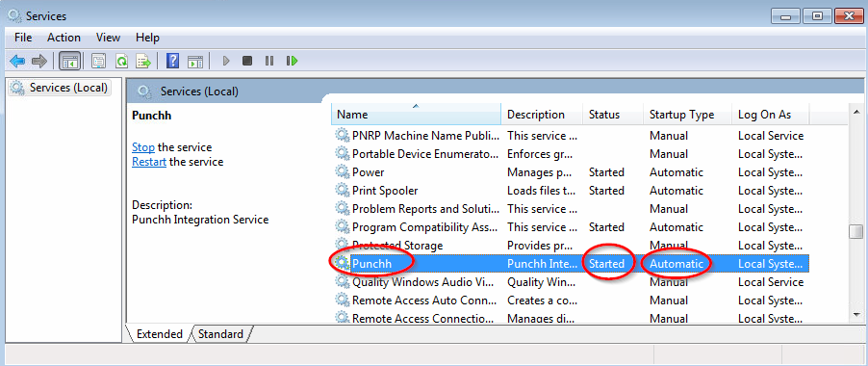Open the Properties toolbar icon
The height and width of the screenshot is (366, 868).
tap(98, 61)
